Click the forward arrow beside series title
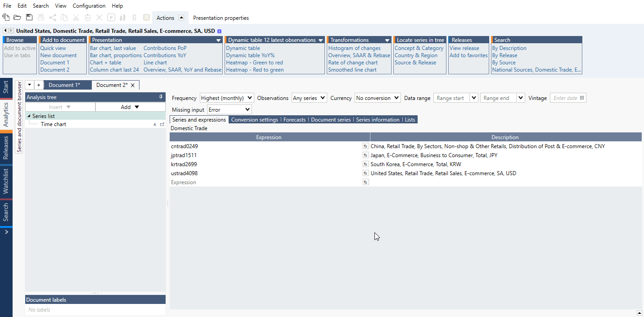This screenshot has width=644, height=317. coord(11,31)
